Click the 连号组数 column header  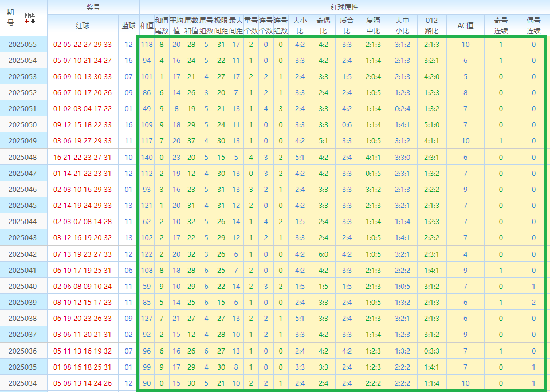pos(281,25)
